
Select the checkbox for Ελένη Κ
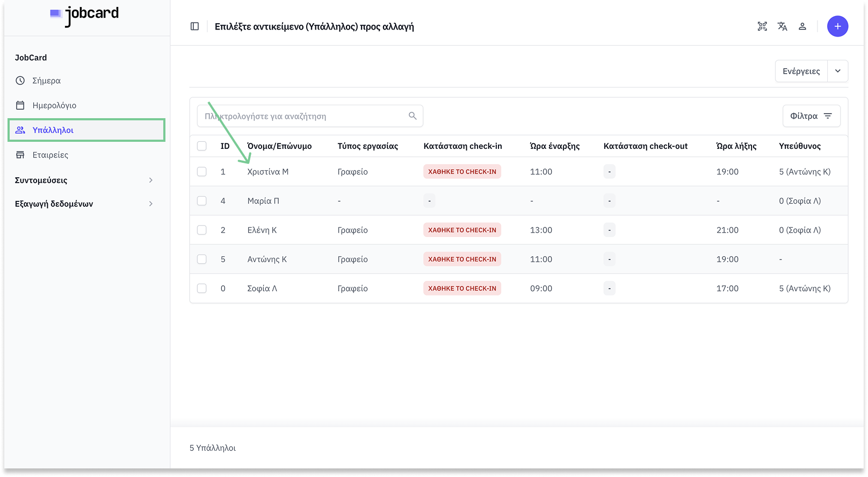(x=202, y=230)
